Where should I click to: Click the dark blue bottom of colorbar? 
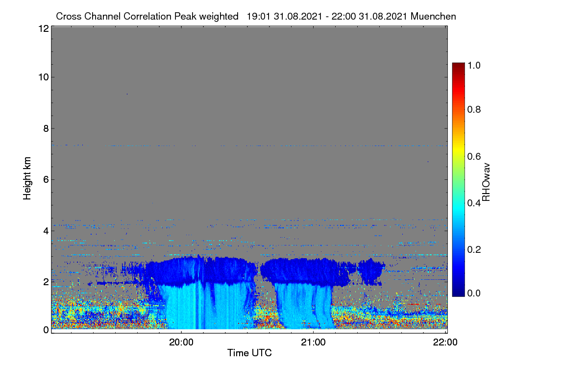[x=458, y=294]
